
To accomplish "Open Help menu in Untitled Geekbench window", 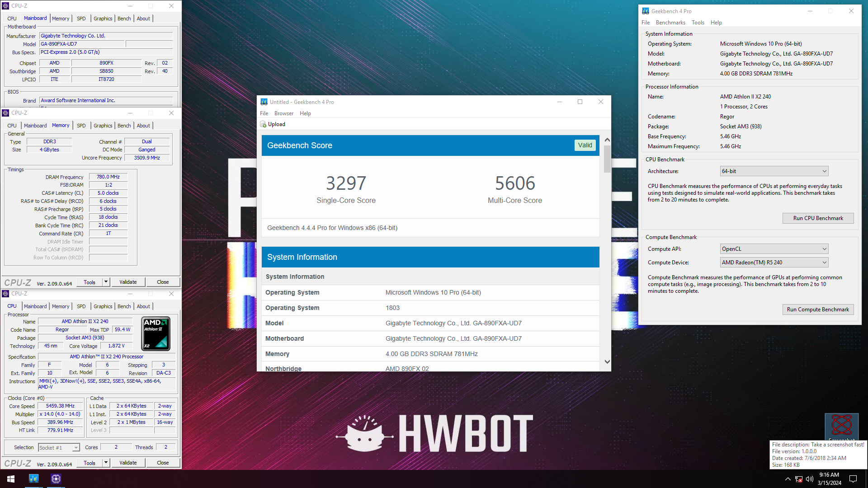I will (x=305, y=113).
